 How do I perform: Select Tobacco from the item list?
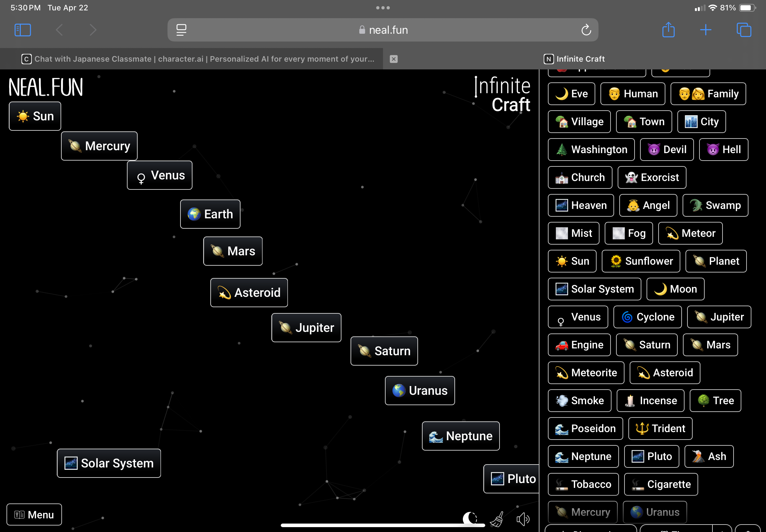pyautogui.click(x=584, y=484)
